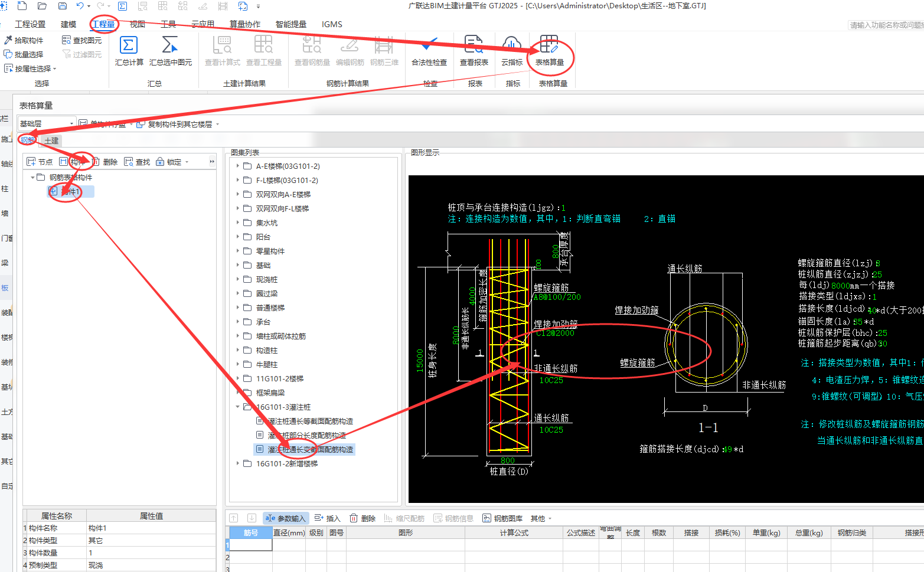Open 按属性选择 dropdown

[30, 68]
